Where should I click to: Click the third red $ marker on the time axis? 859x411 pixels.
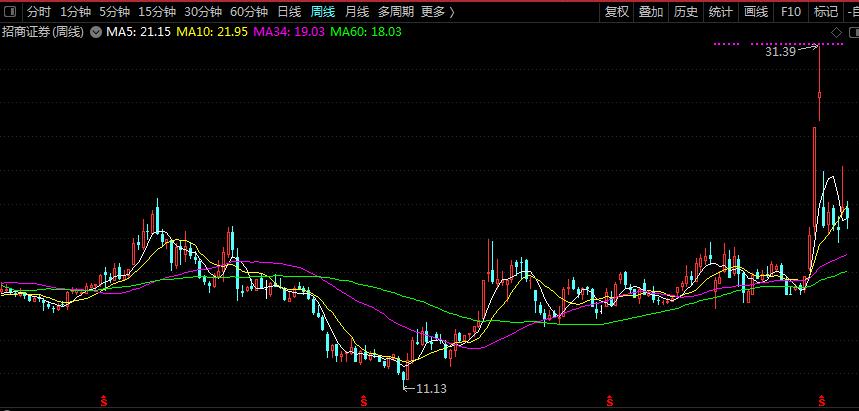[x=609, y=401]
